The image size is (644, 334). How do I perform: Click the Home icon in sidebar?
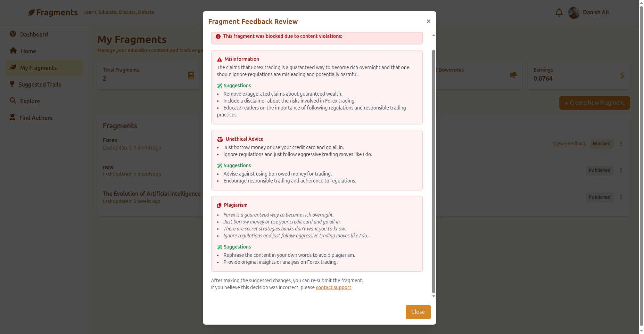point(13,51)
